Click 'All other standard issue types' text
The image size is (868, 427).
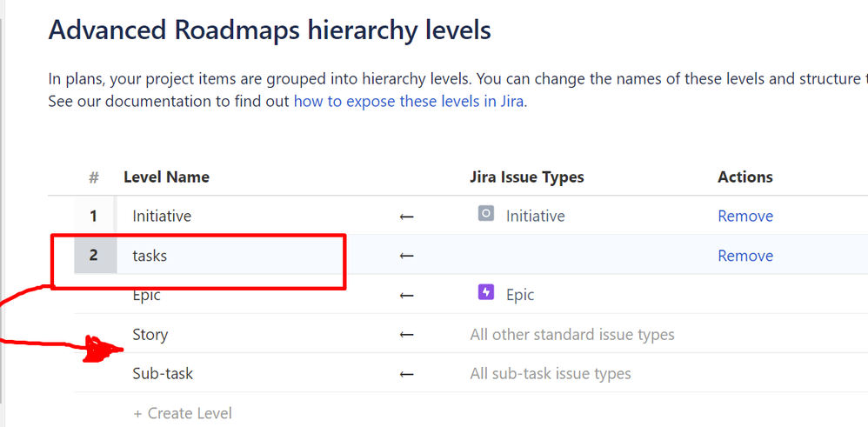pyautogui.click(x=572, y=335)
